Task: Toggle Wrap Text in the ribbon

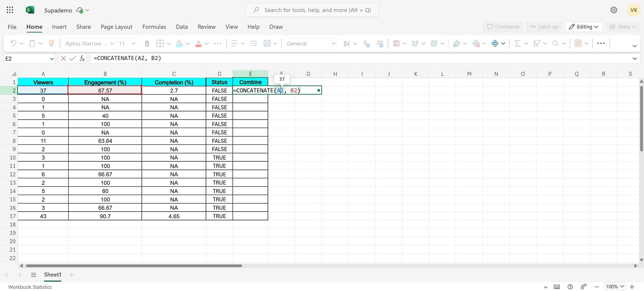Action: tap(253, 44)
